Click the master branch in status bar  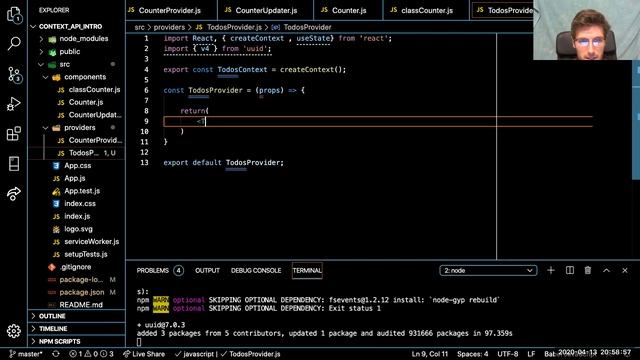tap(26, 354)
